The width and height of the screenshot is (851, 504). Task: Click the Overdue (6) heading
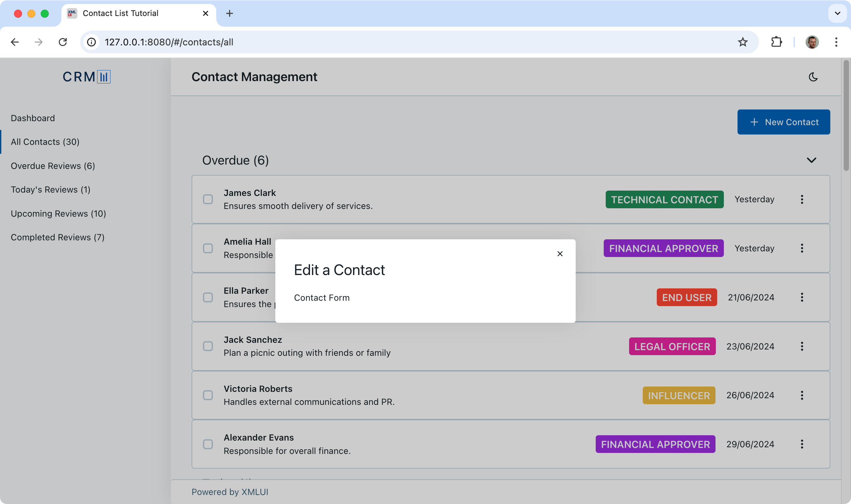(235, 160)
